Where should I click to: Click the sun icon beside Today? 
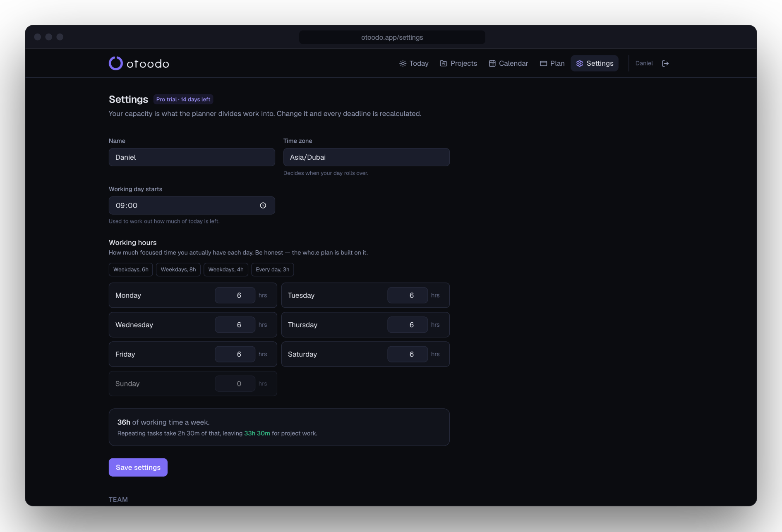403,63
